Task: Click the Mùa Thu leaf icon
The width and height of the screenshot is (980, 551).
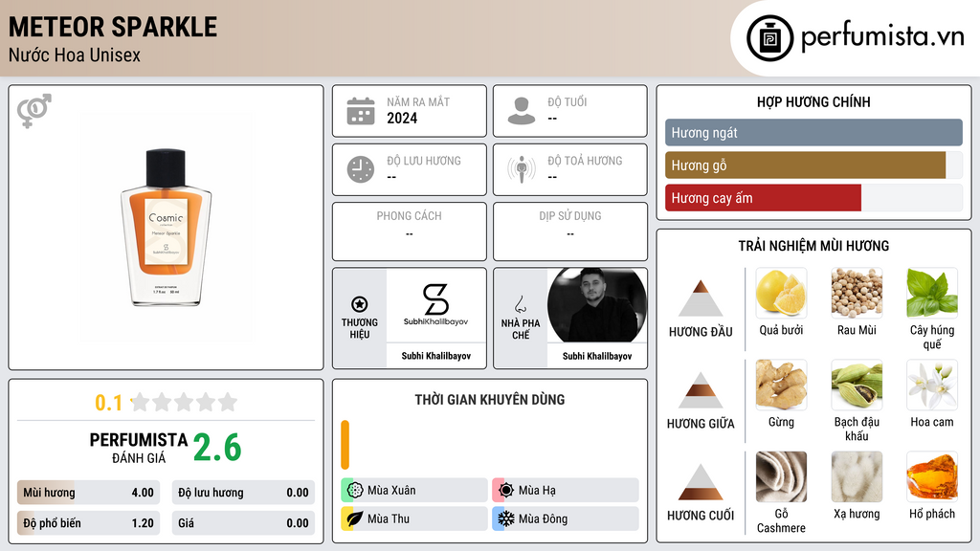Action: [355, 518]
